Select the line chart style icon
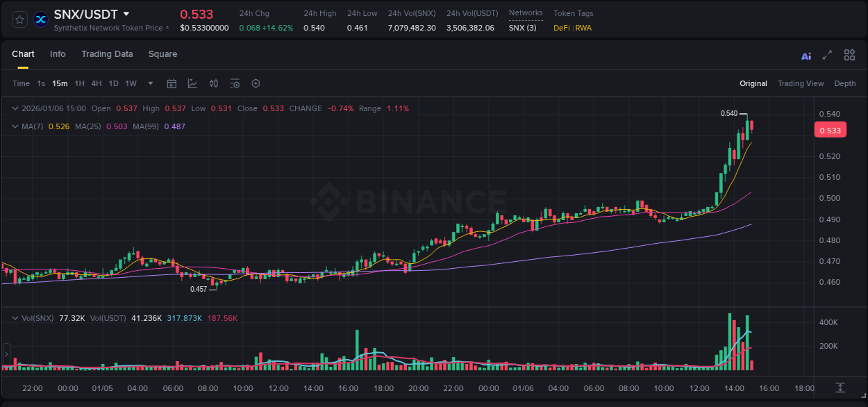868x407 pixels. coord(192,83)
